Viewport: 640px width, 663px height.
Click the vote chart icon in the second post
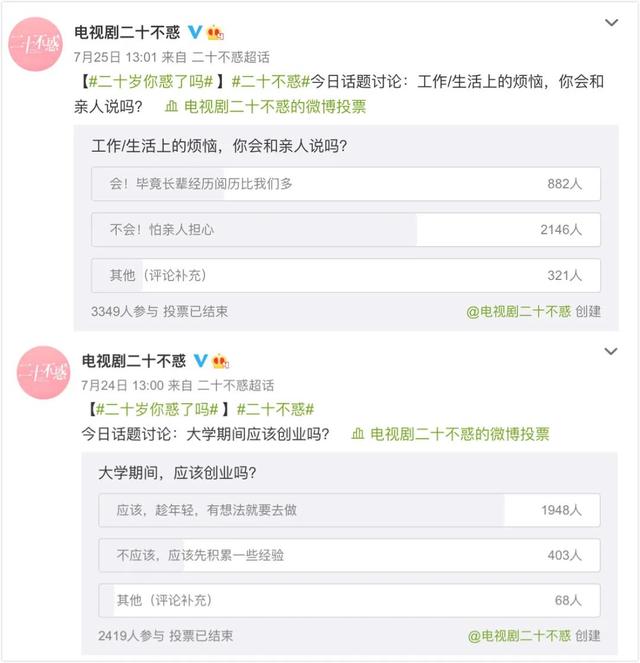point(357,434)
